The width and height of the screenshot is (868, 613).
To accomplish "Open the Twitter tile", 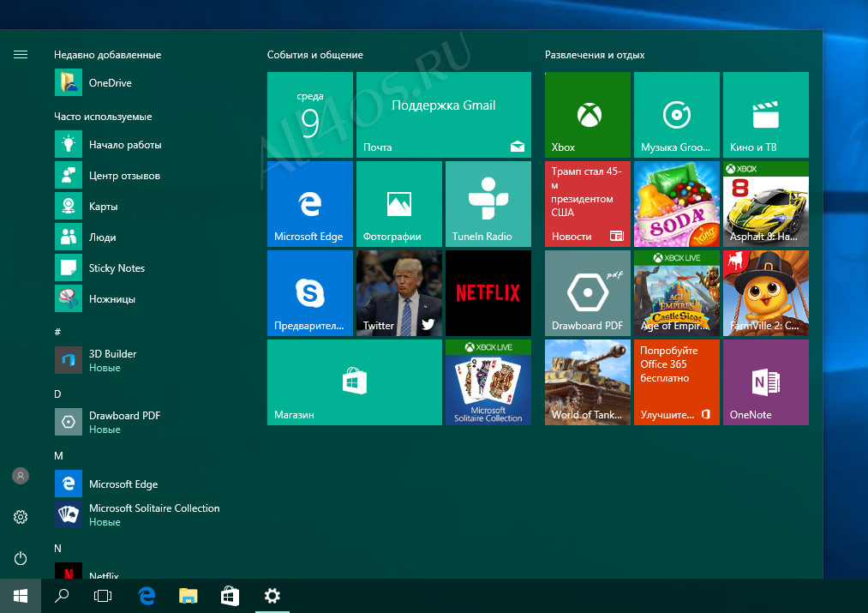I will pos(399,293).
